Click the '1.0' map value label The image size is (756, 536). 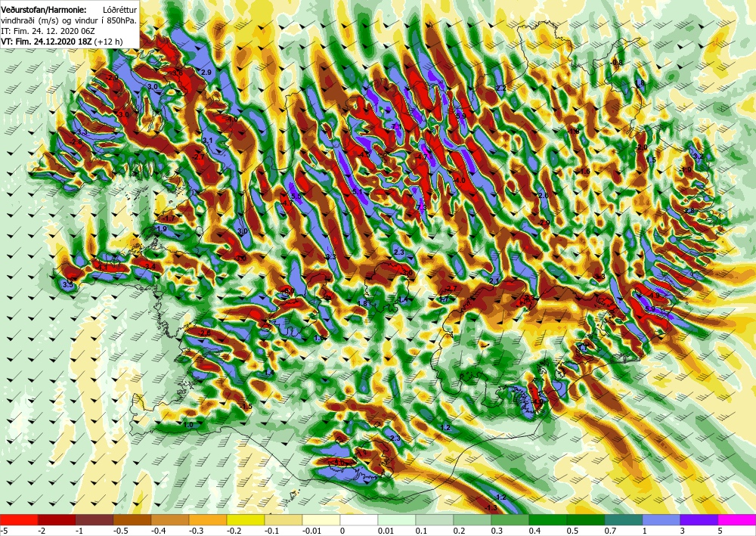point(188,425)
